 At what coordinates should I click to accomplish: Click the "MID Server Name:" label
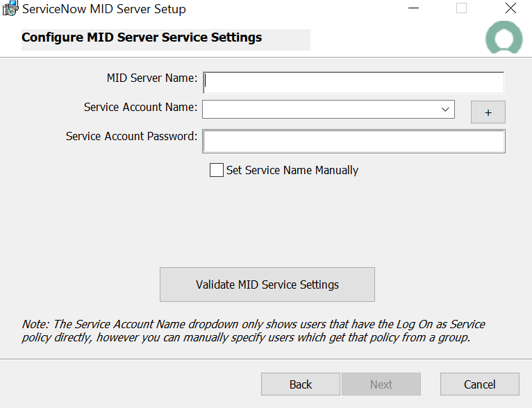(152, 78)
